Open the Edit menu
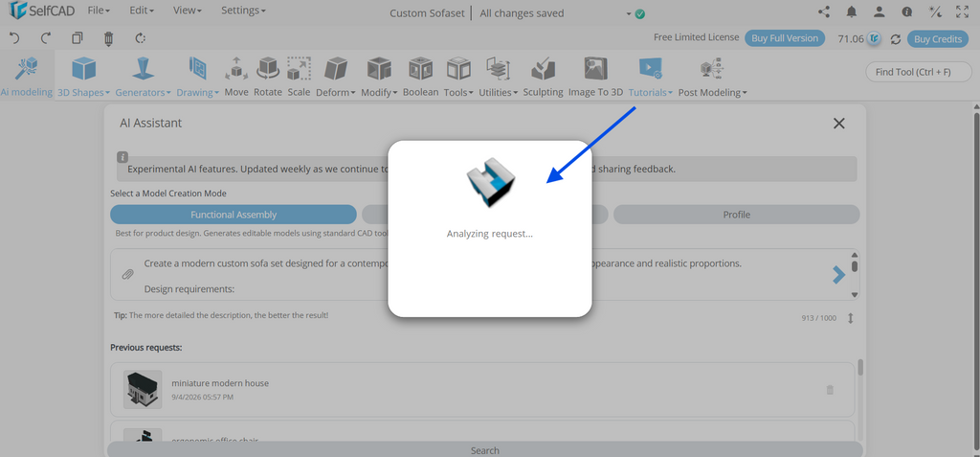Image resolution: width=980 pixels, height=457 pixels. (x=142, y=11)
